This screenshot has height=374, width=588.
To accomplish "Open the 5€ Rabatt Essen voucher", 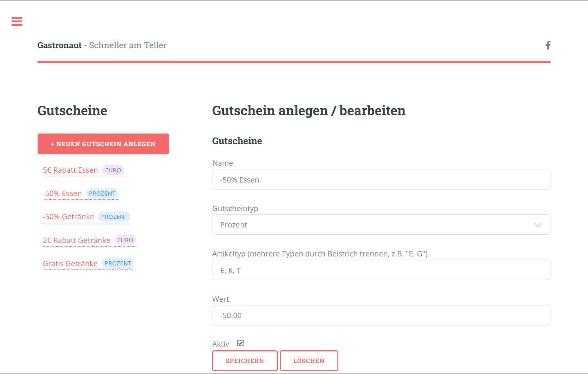I will [70, 170].
